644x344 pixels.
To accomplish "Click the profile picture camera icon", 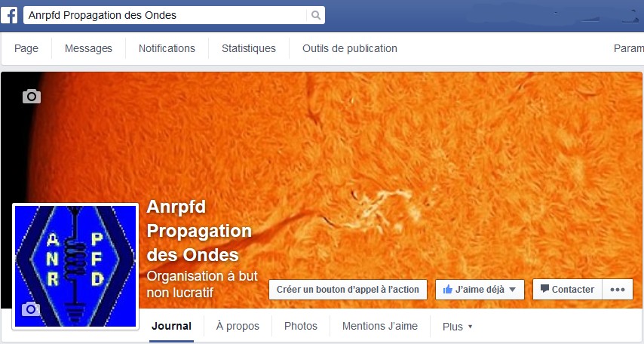I will point(31,309).
